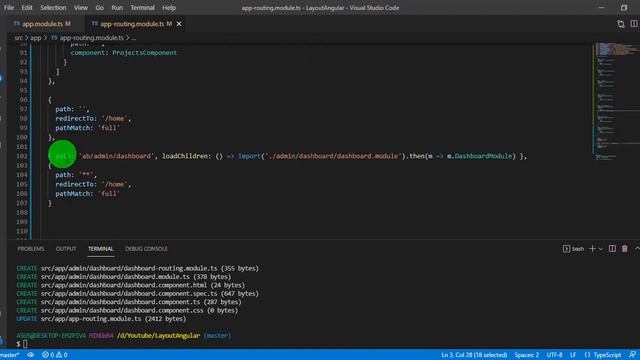Change indentation via Spaces: 2
Screen dimensions: 640x360
pyautogui.click(x=527, y=355)
